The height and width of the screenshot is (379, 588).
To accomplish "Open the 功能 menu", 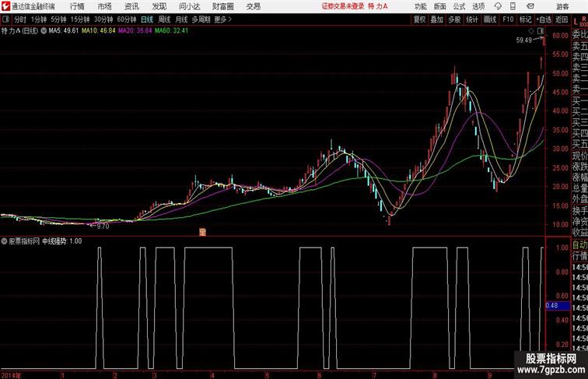I will pyautogui.click(x=420, y=6).
